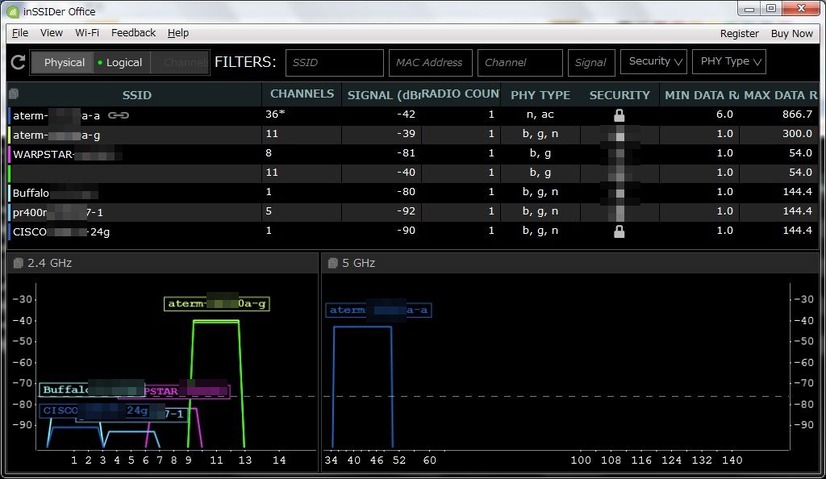Viewport: 826px width, 479px height.
Task: Switch to Logical view
Action: (x=122, y=63)
